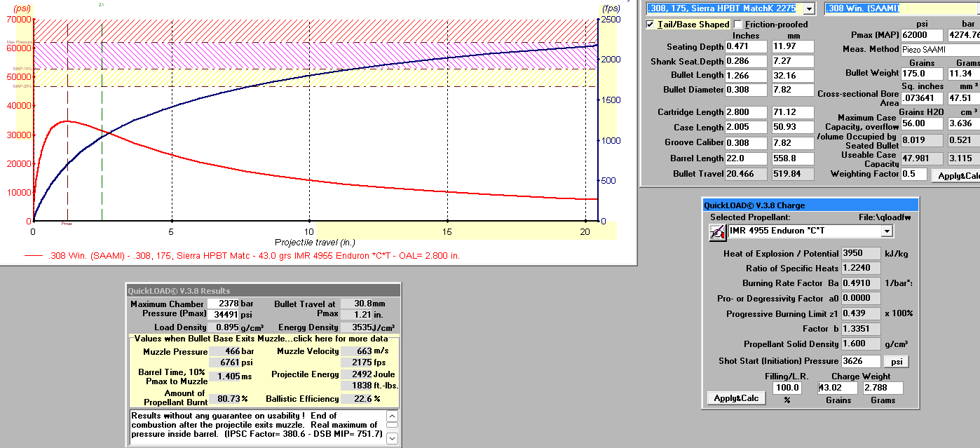Click the Pmax marker on the chart axis
The height and width of the screenshot is (448, 980).
pos(67,224)
